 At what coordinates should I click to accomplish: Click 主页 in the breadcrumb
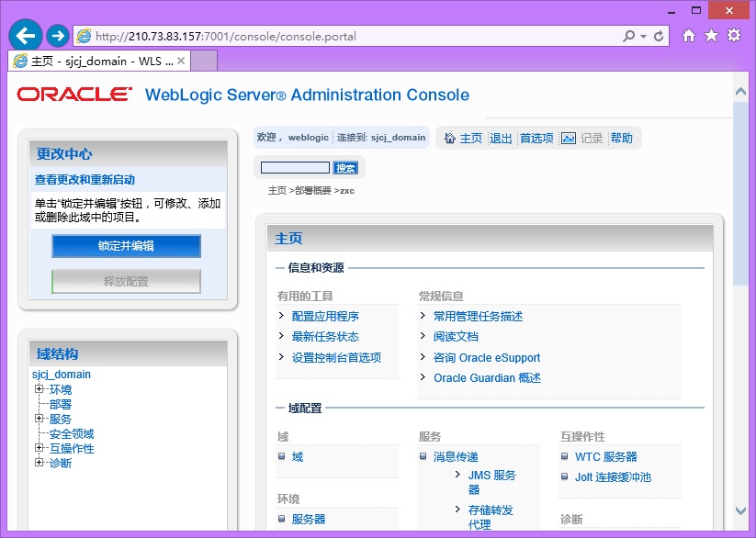point(277,191)
